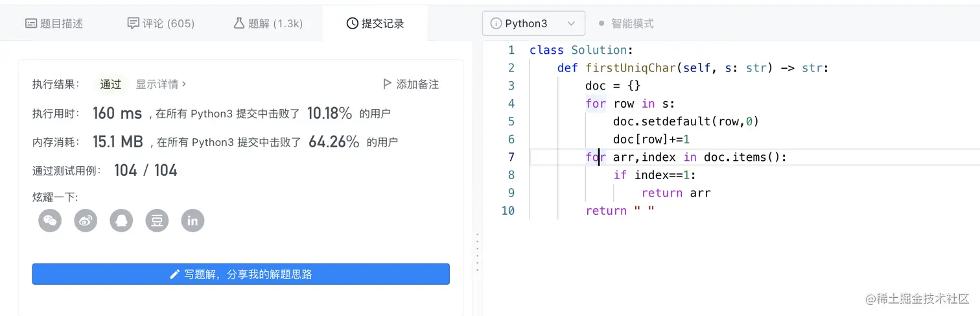Expand 显示详情 for the execution result

tap(161, 84)
